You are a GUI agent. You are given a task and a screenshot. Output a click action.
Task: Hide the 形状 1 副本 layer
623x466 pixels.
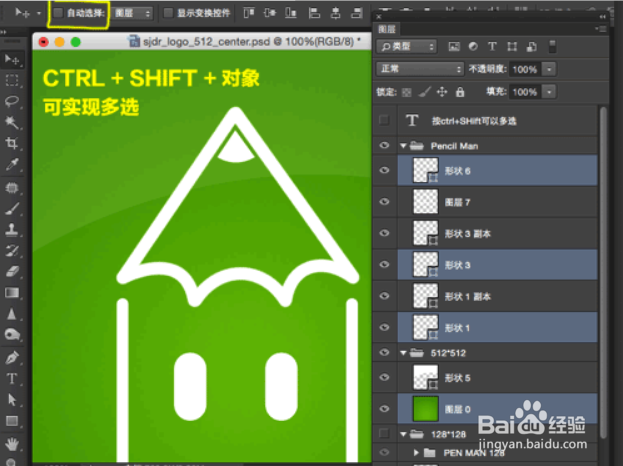[384, 296]
